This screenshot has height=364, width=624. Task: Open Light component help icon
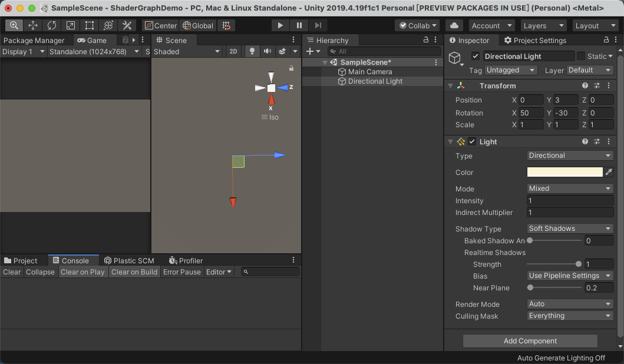(585, 141)
